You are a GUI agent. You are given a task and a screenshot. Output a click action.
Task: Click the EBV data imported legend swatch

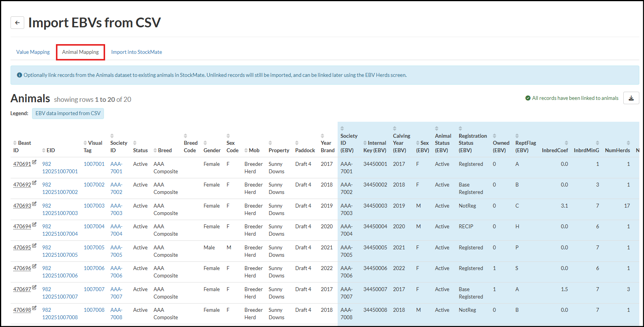(x=68, y=113)
